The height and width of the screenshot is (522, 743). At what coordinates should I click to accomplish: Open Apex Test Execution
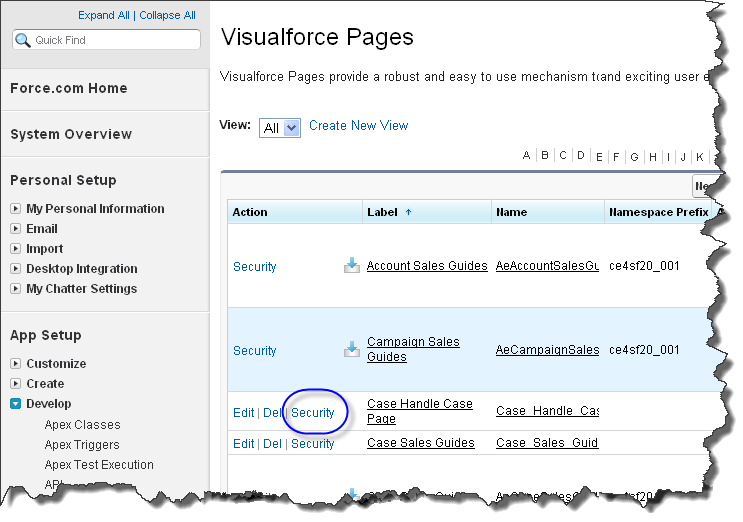[x=99, y=464]
